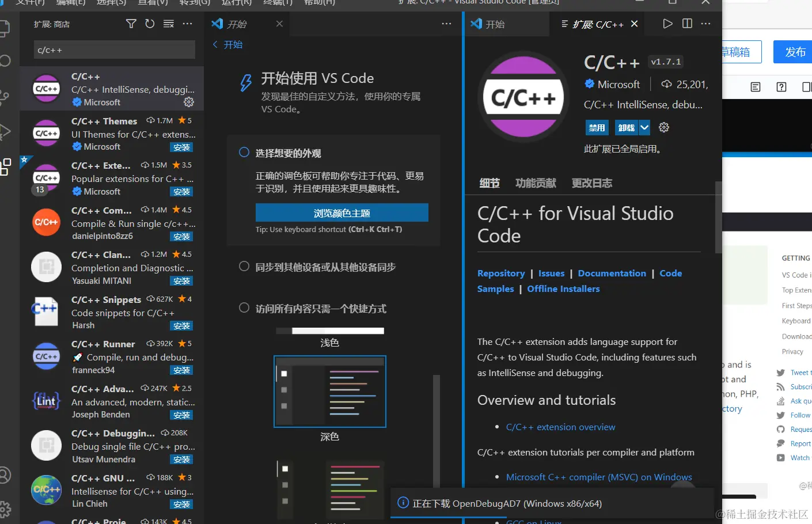This screenshot has width=812, height=524.
Task: Click the info icon on the OpenDebugAD7 download notification
Action: [x=403, y=503]
